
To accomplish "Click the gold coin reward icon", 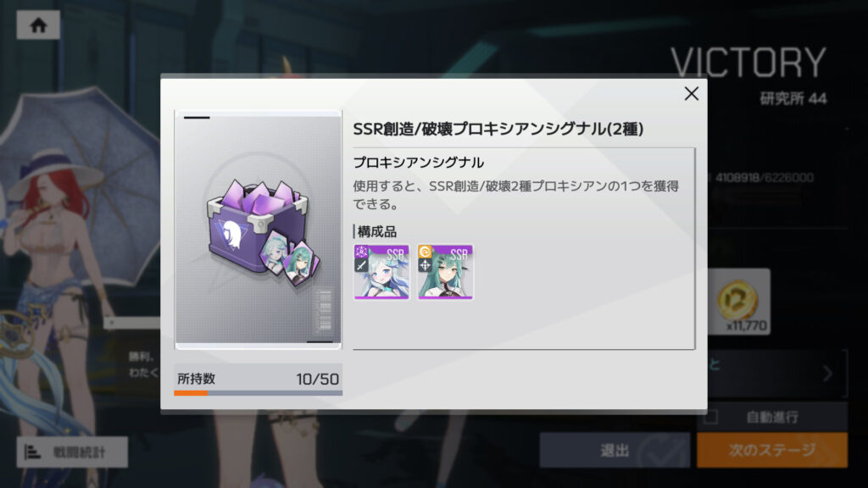I will tap(738, 301).
